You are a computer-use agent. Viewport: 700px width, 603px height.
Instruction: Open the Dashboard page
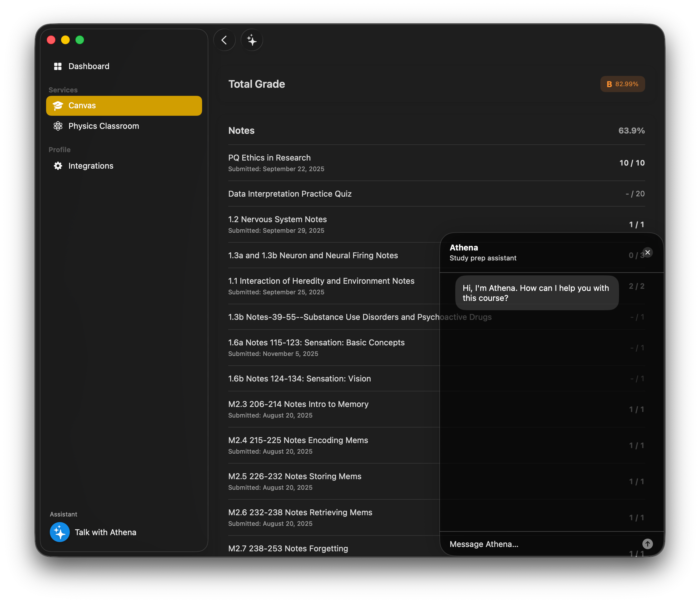tap(89, 66)
